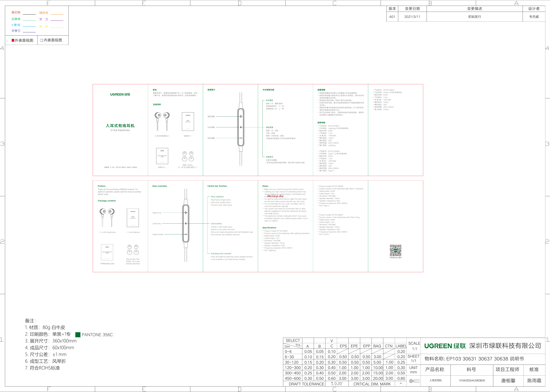Check the 内表面视图 empty checkbox
This screenshot has width=550, height=392.
(x=42, y=40)
